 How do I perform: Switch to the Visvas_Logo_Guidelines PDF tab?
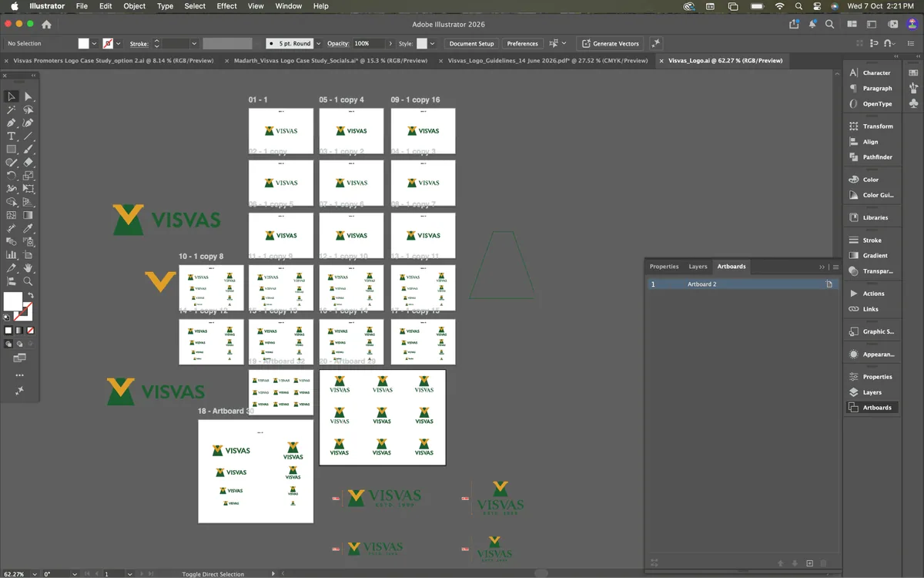click(x=547, y=60)
